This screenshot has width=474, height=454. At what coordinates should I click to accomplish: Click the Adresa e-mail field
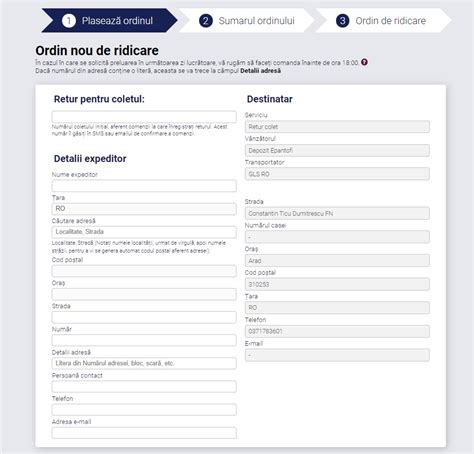[x=144, y=433]
